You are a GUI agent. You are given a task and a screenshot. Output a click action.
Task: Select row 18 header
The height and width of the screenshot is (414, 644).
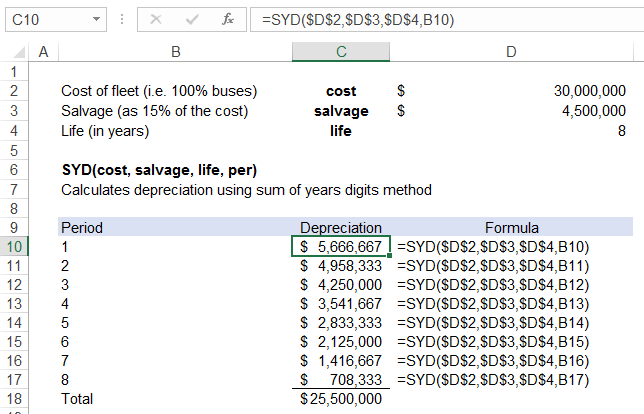pos(14,398)
